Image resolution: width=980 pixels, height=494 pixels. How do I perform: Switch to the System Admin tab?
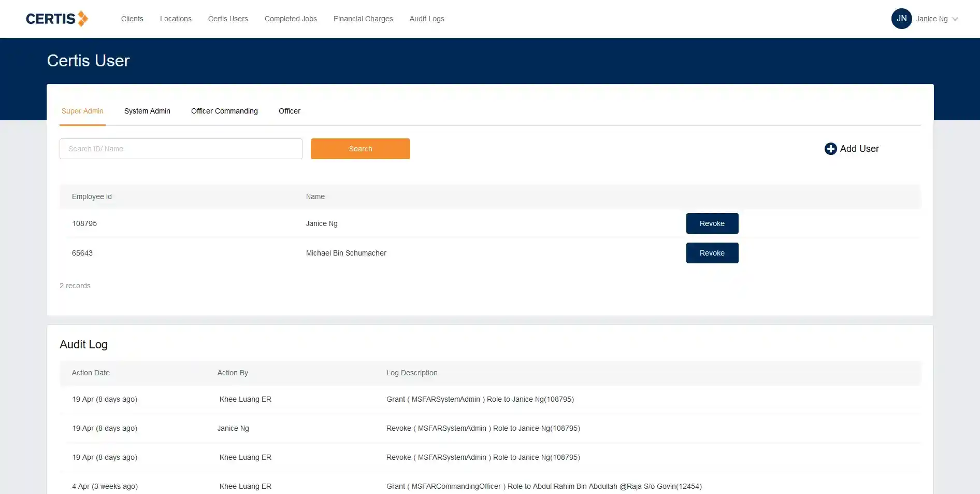coord(147,111)
